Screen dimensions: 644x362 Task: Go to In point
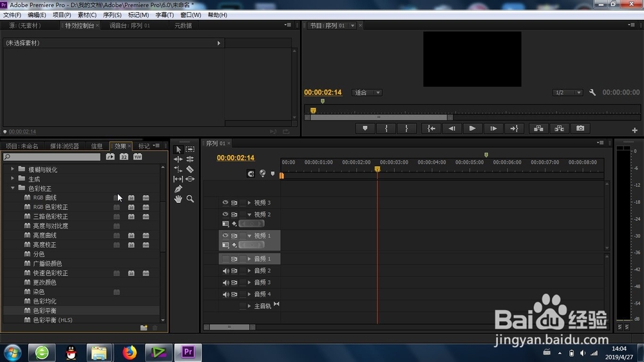pos(431,129)
